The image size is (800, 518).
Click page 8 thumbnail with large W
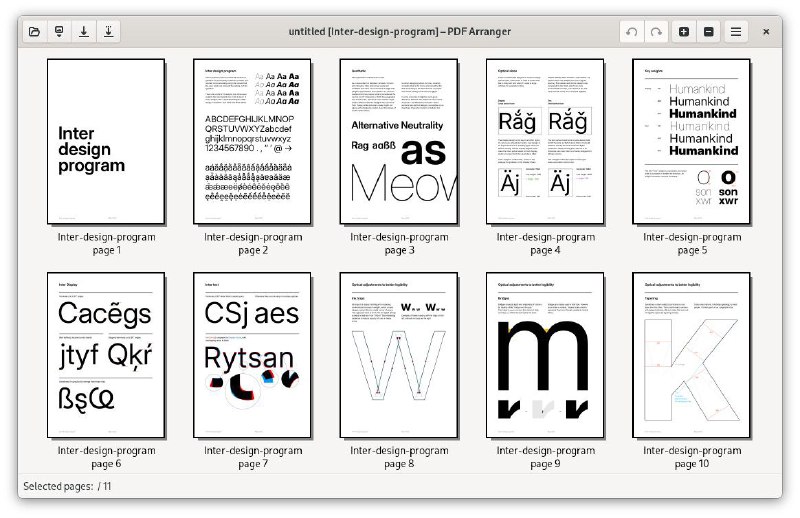coord(399,354)
